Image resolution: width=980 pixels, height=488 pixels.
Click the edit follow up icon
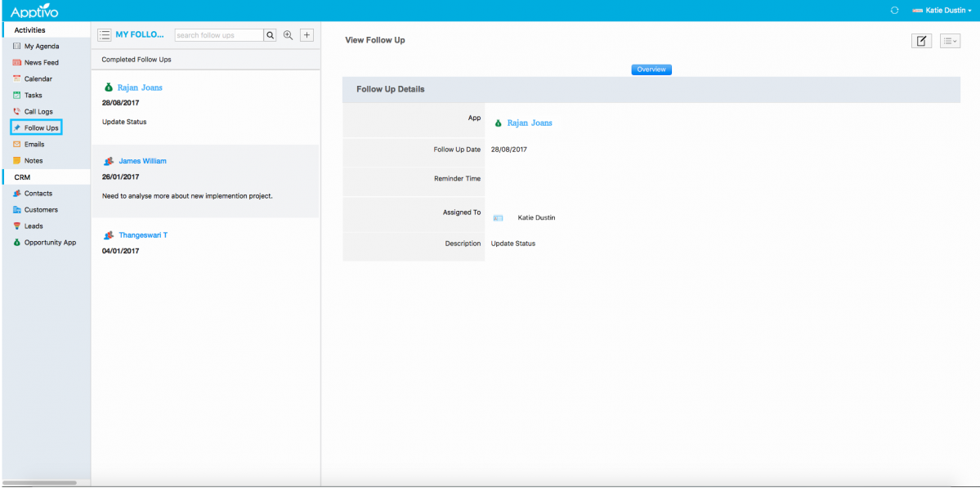click(921, 41)
